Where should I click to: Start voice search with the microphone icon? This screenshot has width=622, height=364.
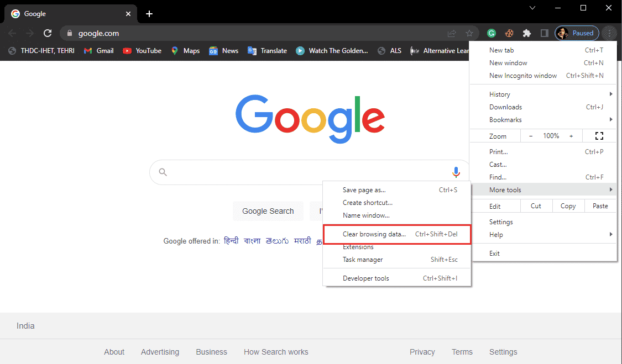pyautogui.click(x=456, y=172)
